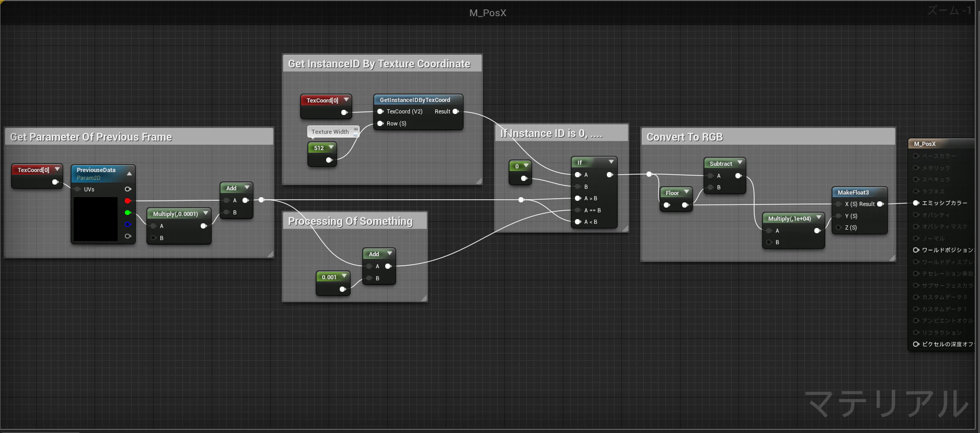Click the TexCoord (V2) input pin
980x433 pixels.
pos(381,111)
